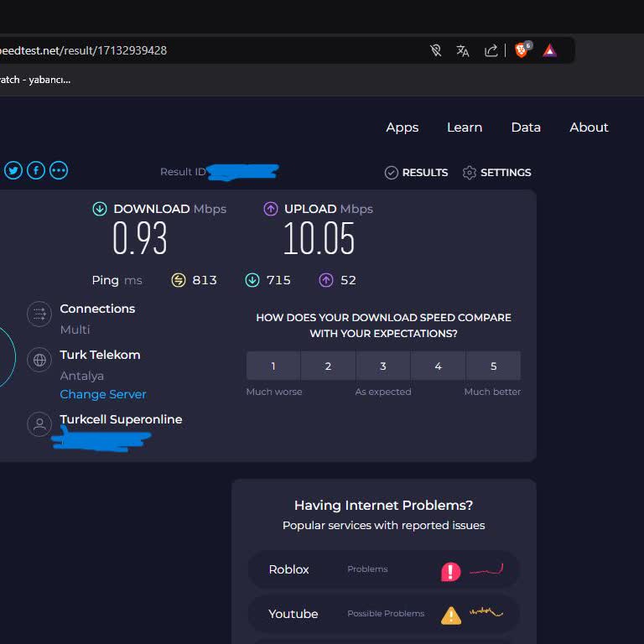This screenshot has height=644, width=644.
Task: Click the Turkcell Superonline provider name
Action: click(x=121, y=419)
